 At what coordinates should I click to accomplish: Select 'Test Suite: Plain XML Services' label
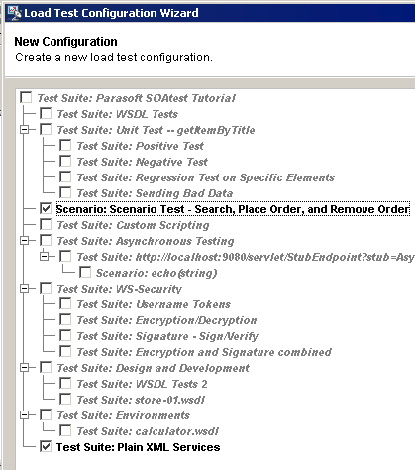(x=138, y=447)
